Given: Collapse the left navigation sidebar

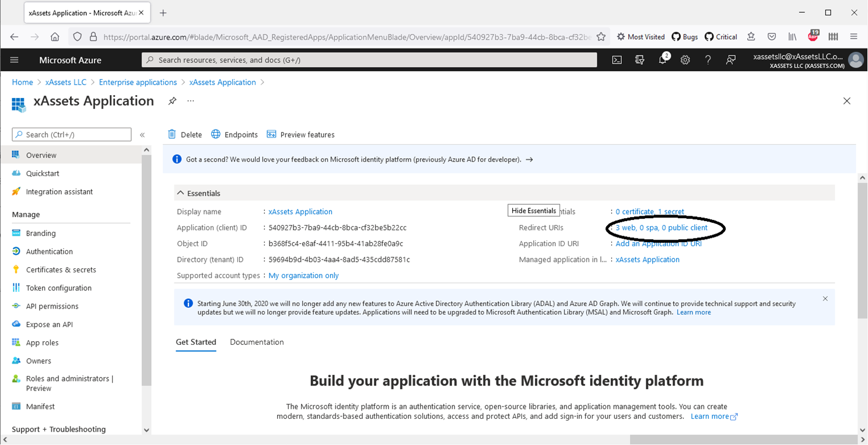Looking at the screenshot, I should click(x=143, y=134).
